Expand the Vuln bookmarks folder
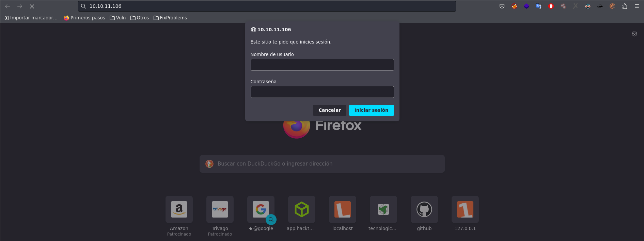This screenshot has width=644, height=241. (117, 18)
